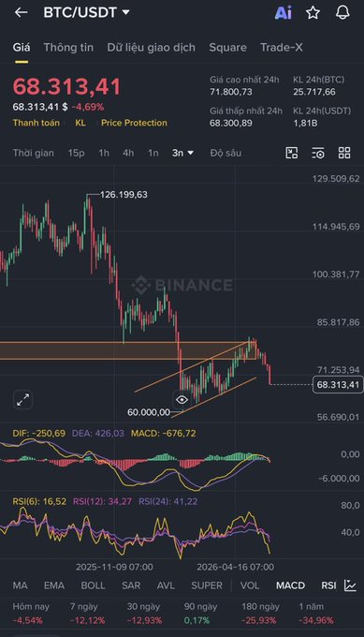
Task: Tap the Giá thấp nhất 24h value 68.300,89
Action: (231, 123)
